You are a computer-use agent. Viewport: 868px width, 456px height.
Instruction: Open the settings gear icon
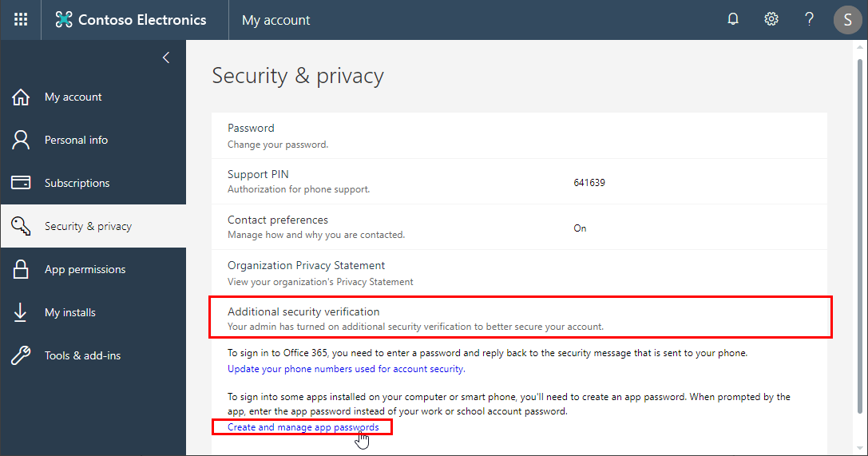pos(771,20)
